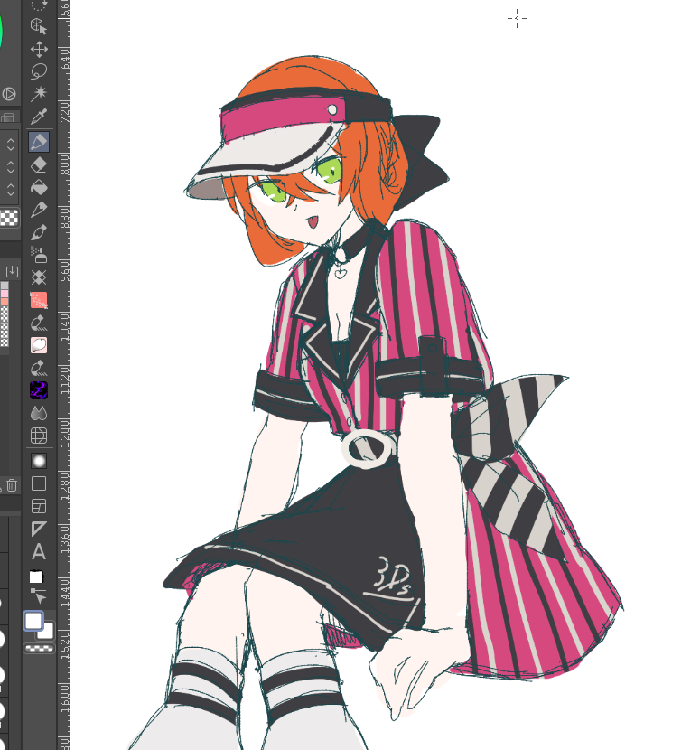Select the Airbrush spray tool
The width and height of the screenshot is (700, 750).
click(39, 255)
